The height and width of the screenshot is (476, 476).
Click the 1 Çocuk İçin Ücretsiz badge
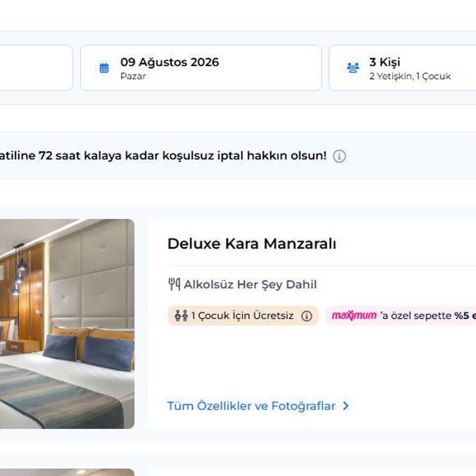tap(243, 315)
